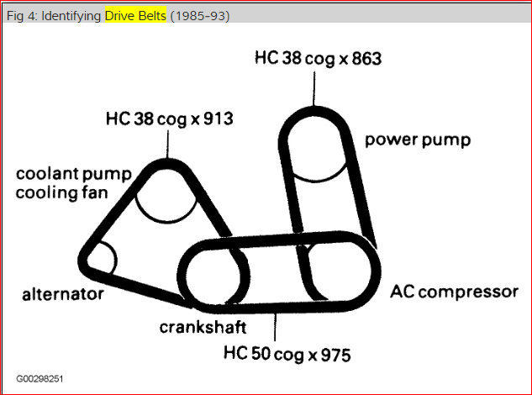Click the power pump pulley circle in the diagram
Image resolution: width=532 pixels, height=395 pixels.
314,148
